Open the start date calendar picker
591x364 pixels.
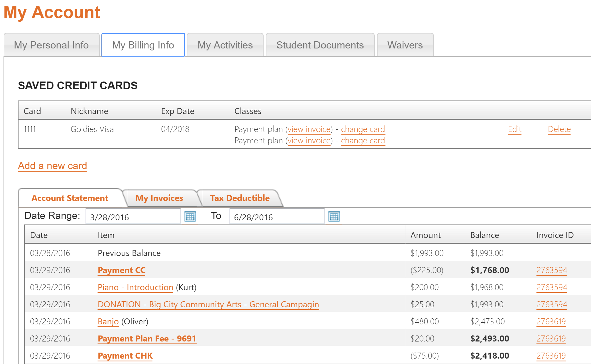pyautogui.click(x=190, y=217)
